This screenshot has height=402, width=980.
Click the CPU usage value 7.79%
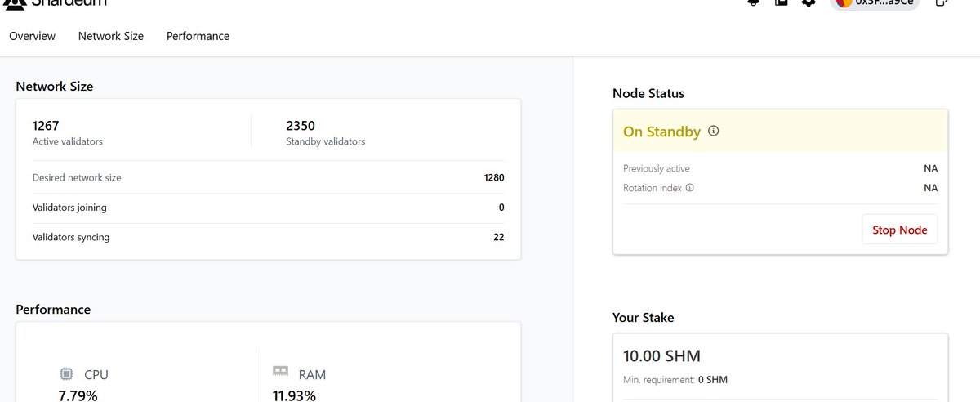[x=78, y=395]
